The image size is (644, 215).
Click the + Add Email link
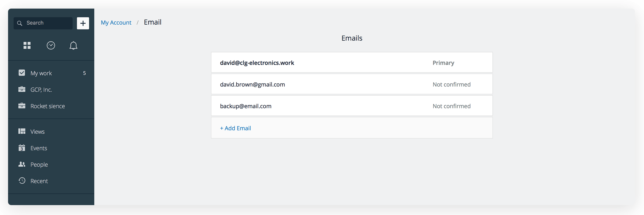coord(235,128)
